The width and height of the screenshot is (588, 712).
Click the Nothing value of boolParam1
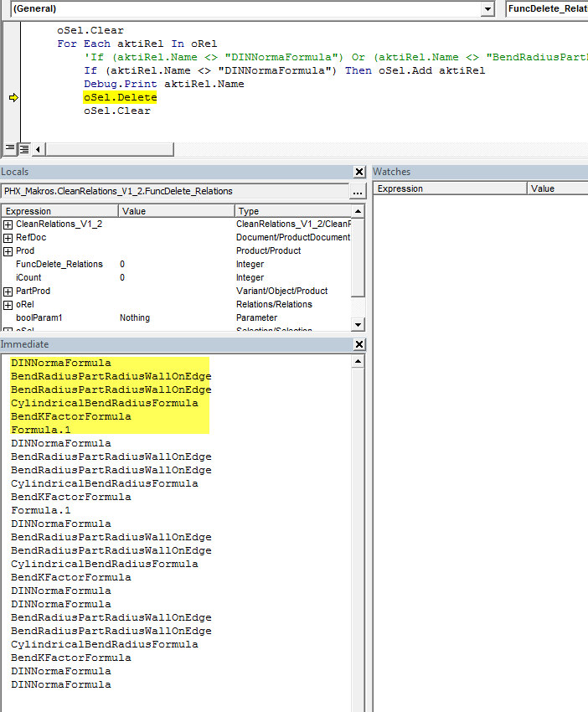[x=134, y=317]
